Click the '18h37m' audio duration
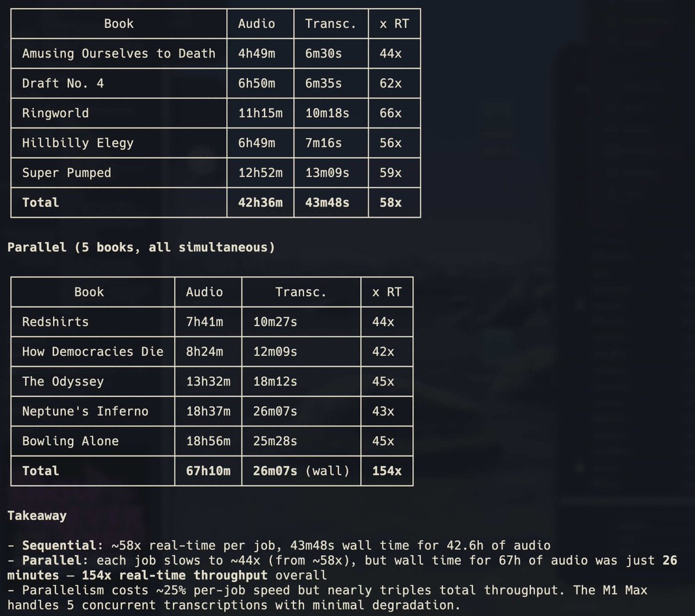The width and height of the screenshot is (695, 616). [x=209, y=411]
